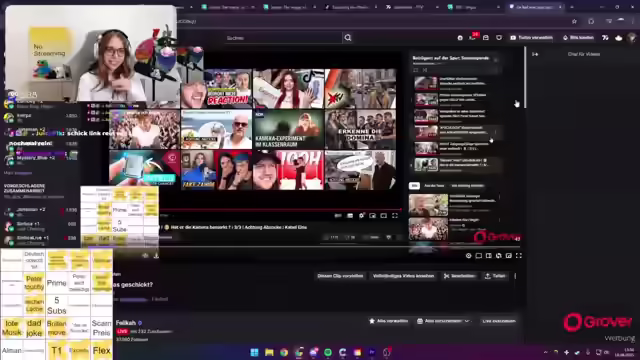Open miniplayer in the embedded YouTube player
640x360 pixels.
pyautogui.click(x=373, y=216)
